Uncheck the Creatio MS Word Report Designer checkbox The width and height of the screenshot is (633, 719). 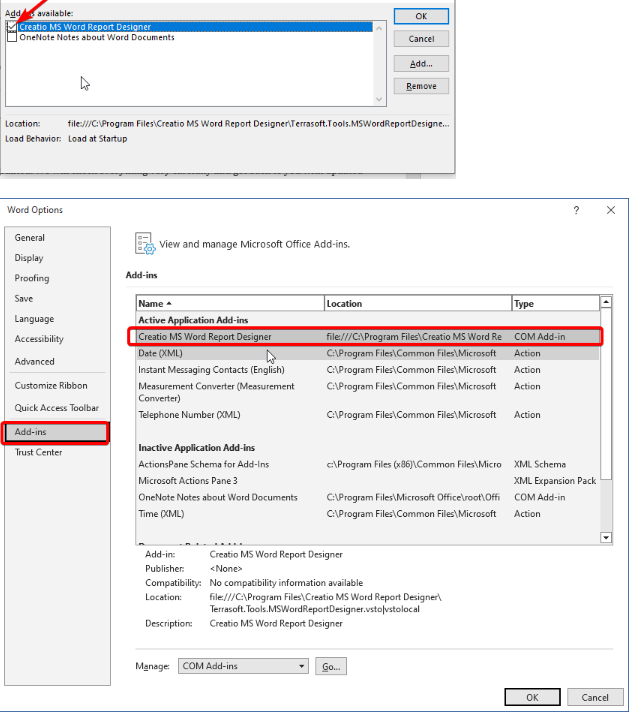coord(12,27)
